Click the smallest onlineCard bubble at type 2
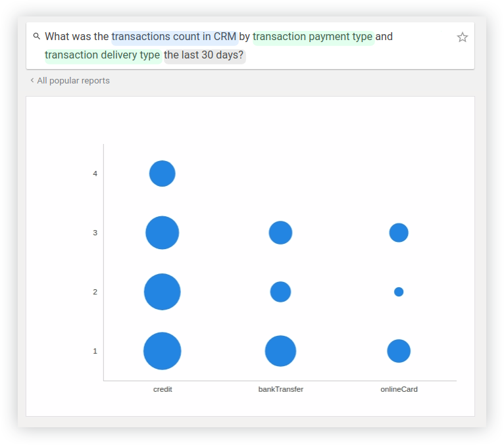 tap(399, 292)
